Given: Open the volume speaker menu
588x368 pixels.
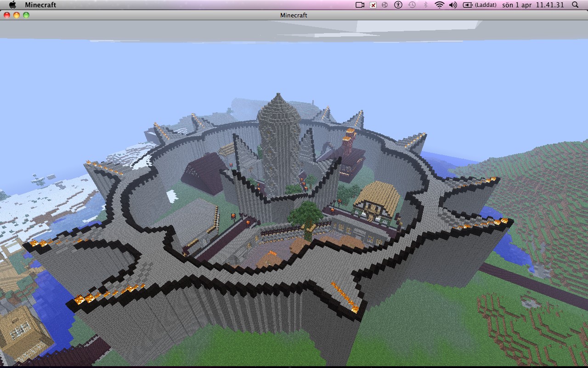Looking at the screenshot, I should point(453,5).
